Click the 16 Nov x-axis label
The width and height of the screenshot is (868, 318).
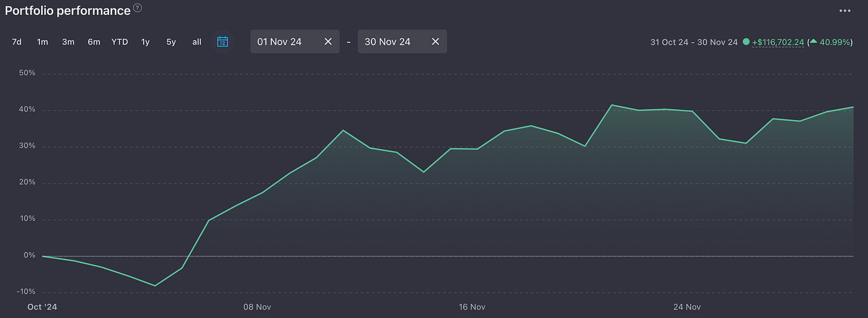click(x=472, y=307)
